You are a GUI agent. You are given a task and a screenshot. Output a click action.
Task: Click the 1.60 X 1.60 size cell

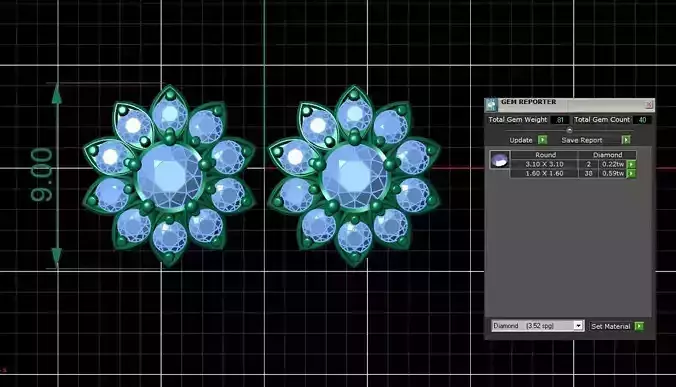[x=544, y=173]
